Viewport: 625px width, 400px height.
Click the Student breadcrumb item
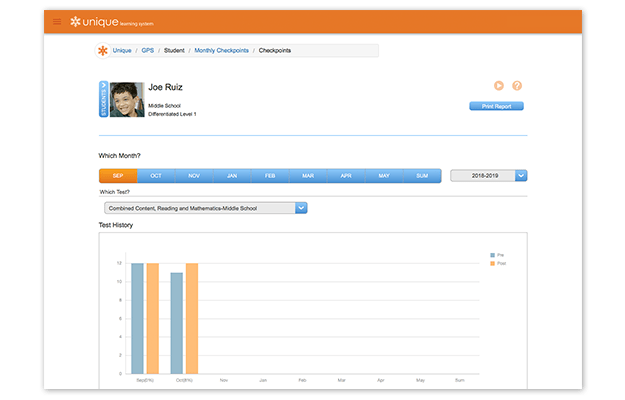174,51
